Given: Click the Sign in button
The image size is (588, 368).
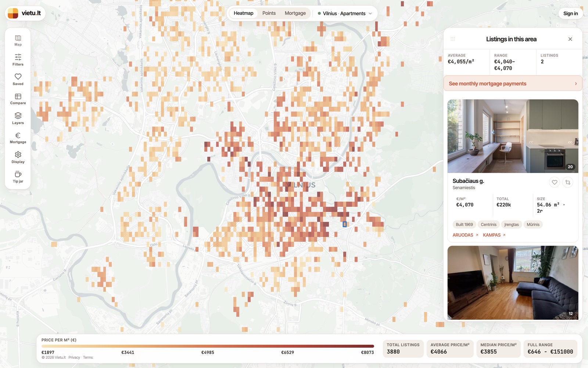Looking at the screenshot, I should (x=570, y=13).
